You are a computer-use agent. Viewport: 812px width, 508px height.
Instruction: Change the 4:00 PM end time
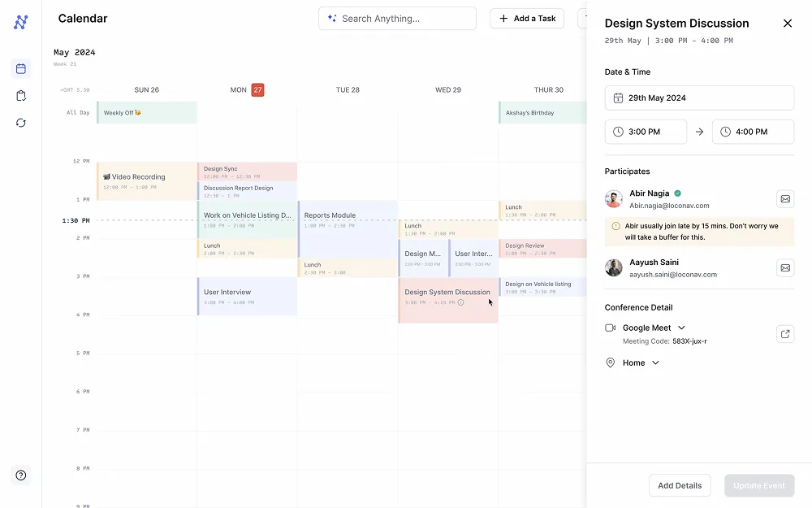coord(753,132)
